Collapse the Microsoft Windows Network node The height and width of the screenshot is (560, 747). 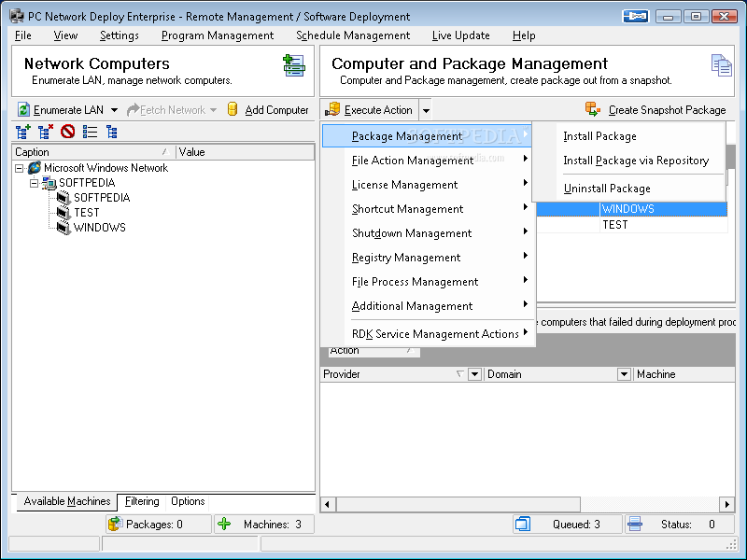click(x=19, y=168)
